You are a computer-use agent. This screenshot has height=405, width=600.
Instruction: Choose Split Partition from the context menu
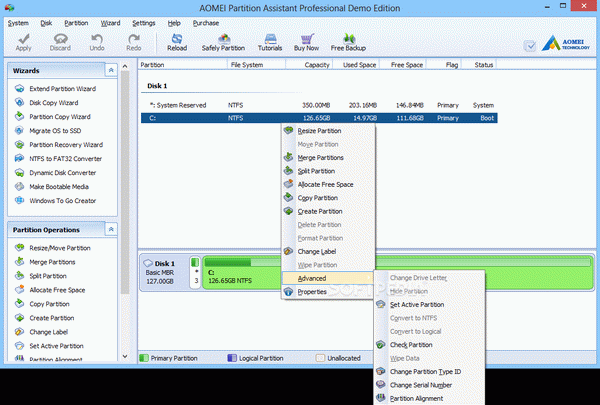click(328, 171)
